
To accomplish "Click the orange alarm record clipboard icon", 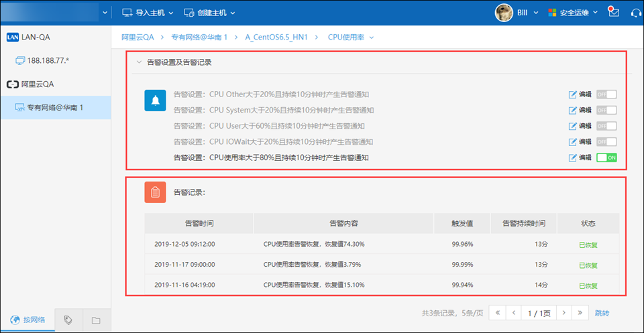I will click(156, 192).
